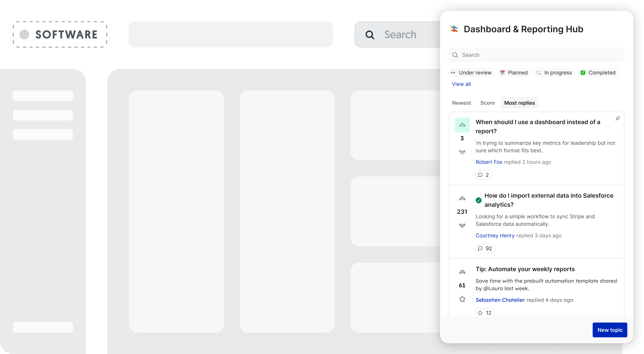Open the 2 replies comment bubble
Screen dimensions: 644x354
tap(484, 175)
